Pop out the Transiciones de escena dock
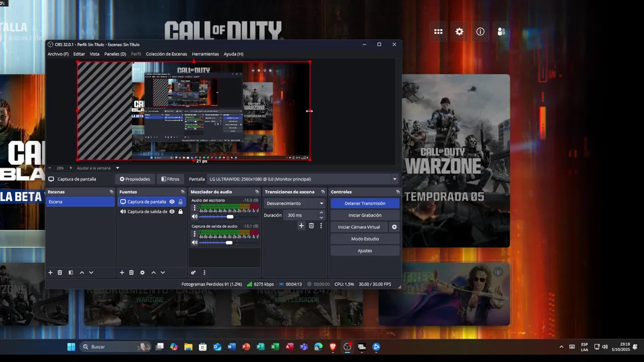The height and width of the screenshot is (362, 644). (x=323, y=192)
